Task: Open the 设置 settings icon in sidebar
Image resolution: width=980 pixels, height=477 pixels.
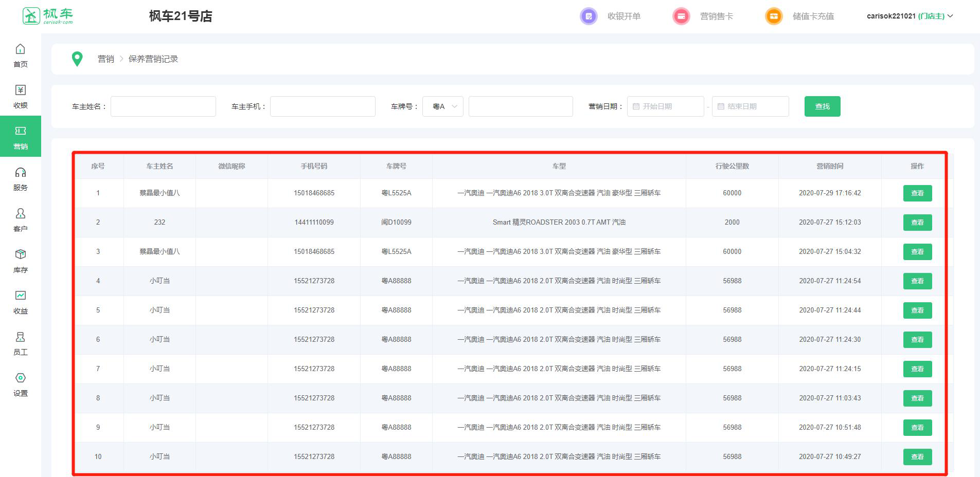Action: [x=20, y=378]
